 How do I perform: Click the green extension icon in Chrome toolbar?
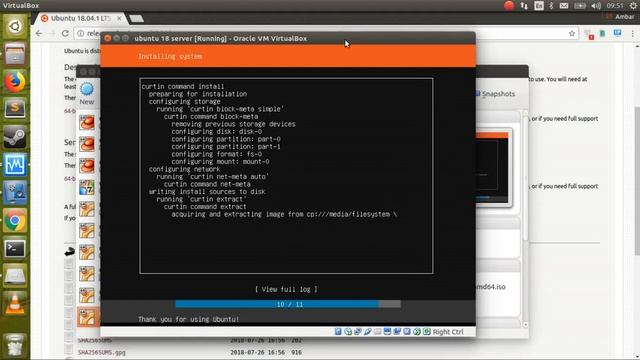(x=602, y=33)
